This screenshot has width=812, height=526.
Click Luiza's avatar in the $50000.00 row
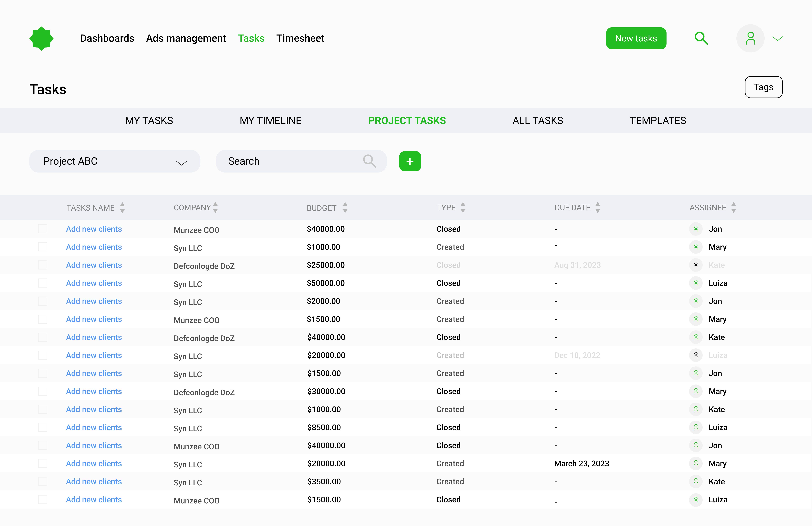(696, 283)
